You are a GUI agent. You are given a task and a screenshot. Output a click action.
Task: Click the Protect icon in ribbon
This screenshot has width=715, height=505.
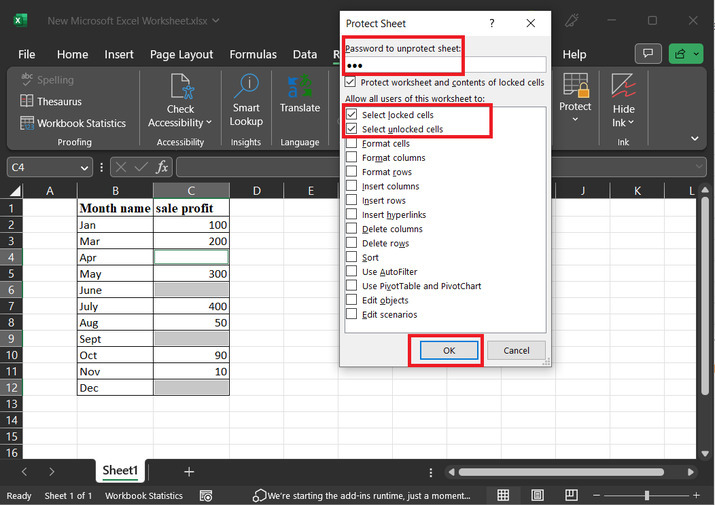575,86
